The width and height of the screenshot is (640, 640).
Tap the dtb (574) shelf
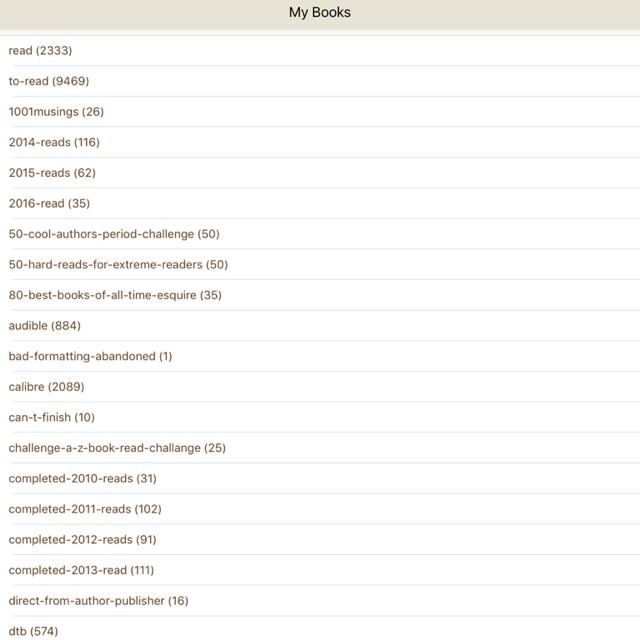34,631
